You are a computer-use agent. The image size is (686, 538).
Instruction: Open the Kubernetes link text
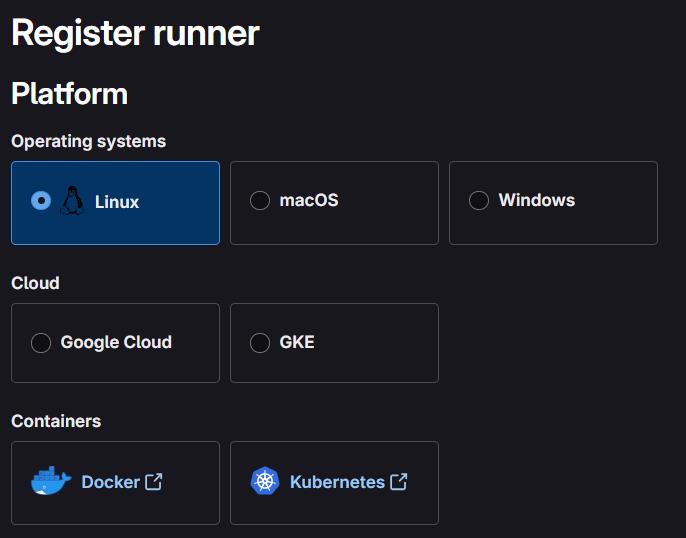pyautogui.click(x=337, y=482)
